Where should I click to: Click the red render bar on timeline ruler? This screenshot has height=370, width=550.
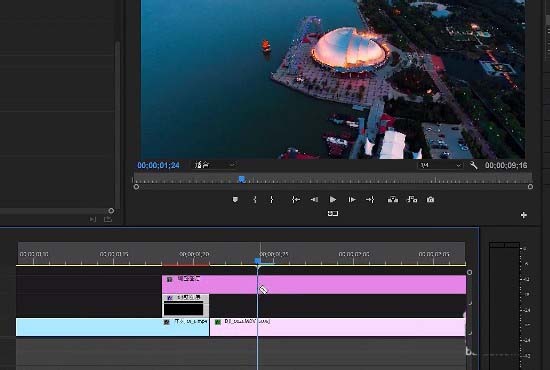coord(186,265)
